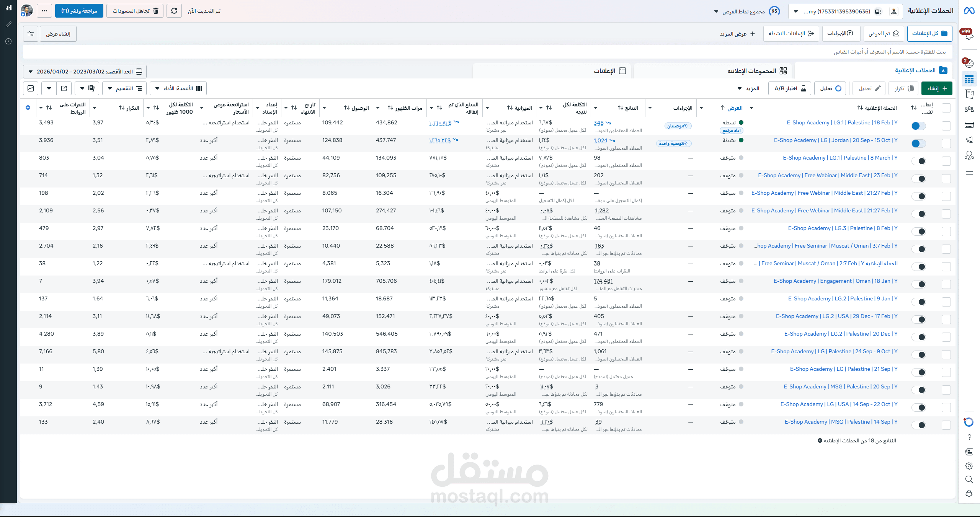Enable the LG.1 Palestine 8 March campaign toggle

pos(918,161)
